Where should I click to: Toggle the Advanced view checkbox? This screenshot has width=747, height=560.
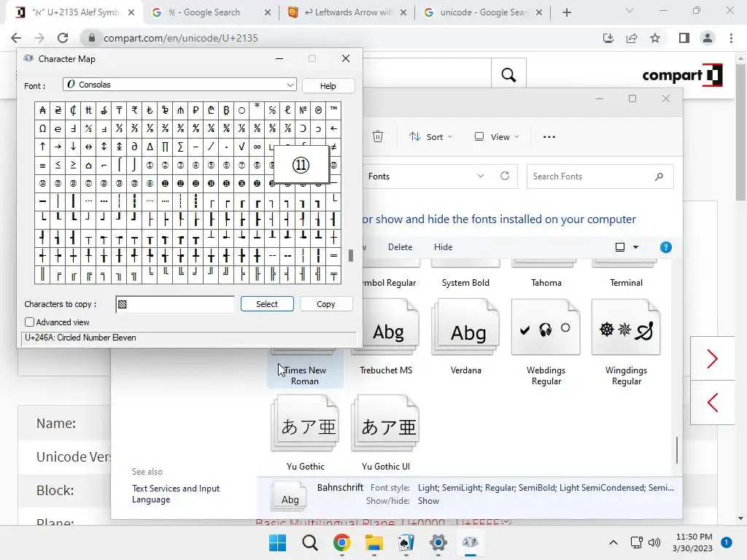(29, 322)
